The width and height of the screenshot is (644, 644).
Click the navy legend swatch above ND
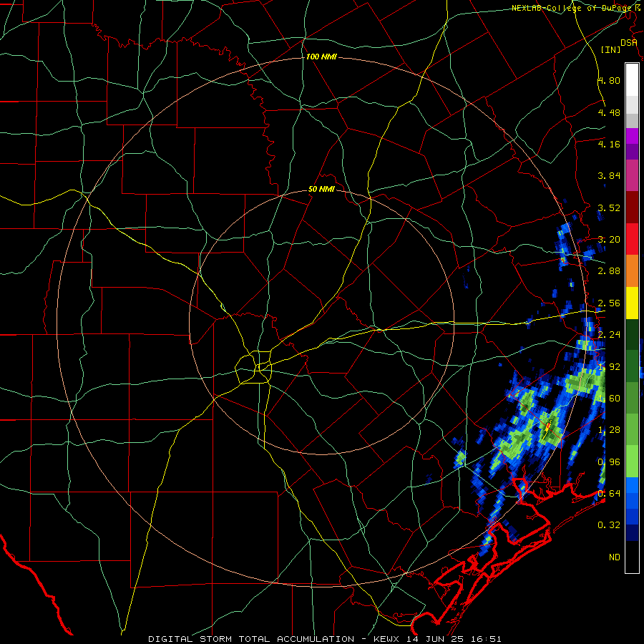click(x=632, y=532)
